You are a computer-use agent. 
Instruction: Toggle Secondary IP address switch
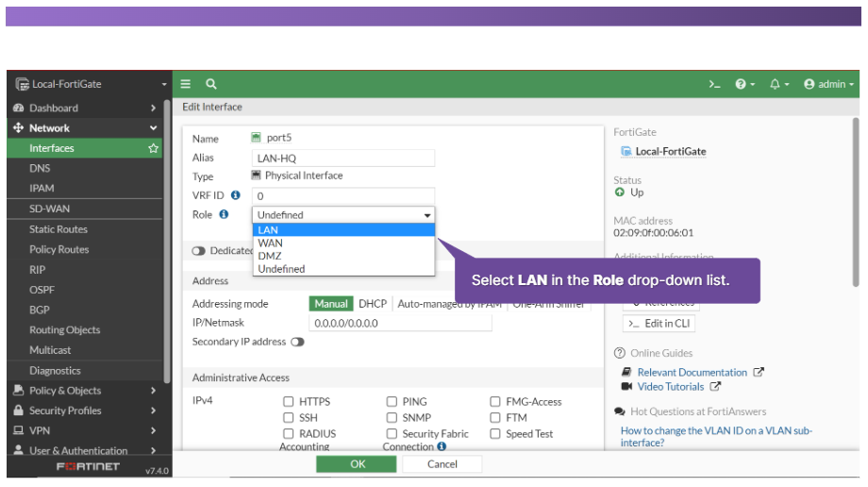click(x=298, y=342)
